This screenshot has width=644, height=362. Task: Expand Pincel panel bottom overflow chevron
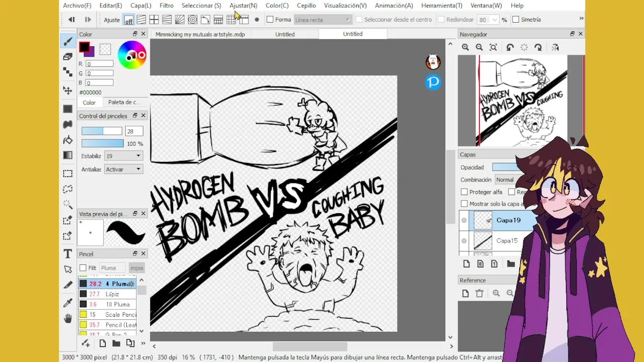[x=143, y=343]
